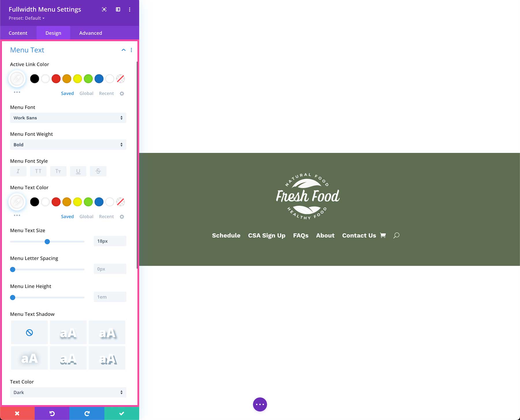Disable menu text shadow with the none option
The width and height of the screenshot is (520, 420).
[29, 332]
